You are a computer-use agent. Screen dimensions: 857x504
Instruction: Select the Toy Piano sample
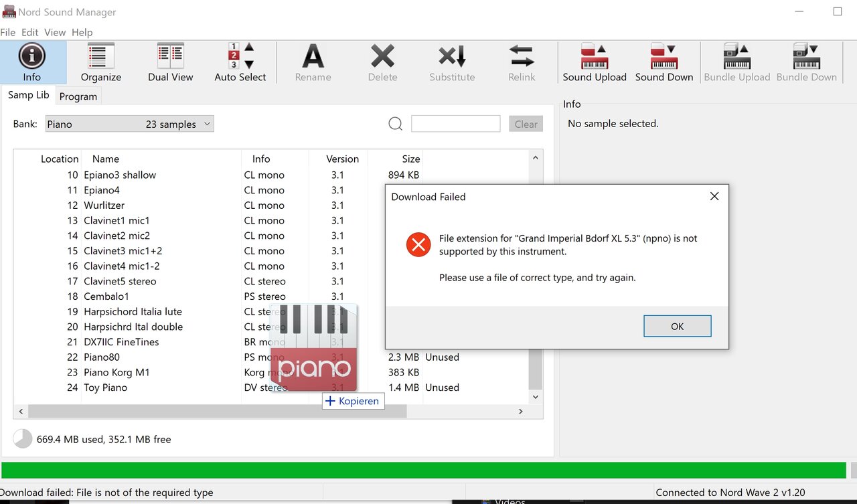[x=105, y=387]
